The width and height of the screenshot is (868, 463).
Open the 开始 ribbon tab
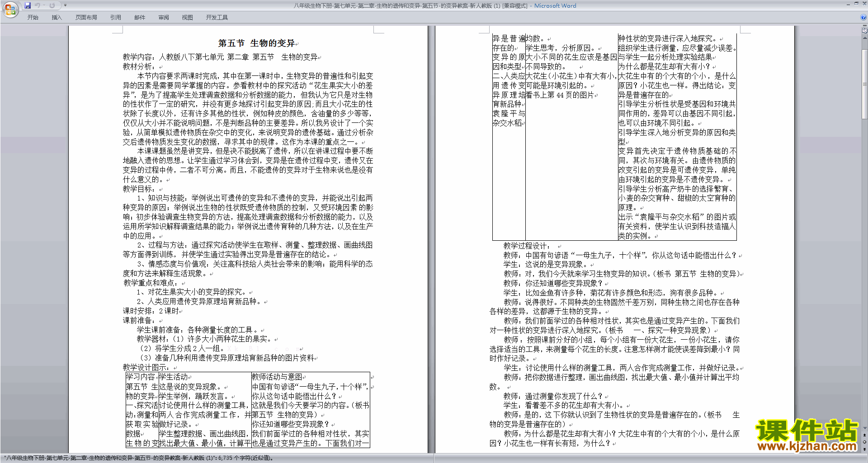pos(33,18)
